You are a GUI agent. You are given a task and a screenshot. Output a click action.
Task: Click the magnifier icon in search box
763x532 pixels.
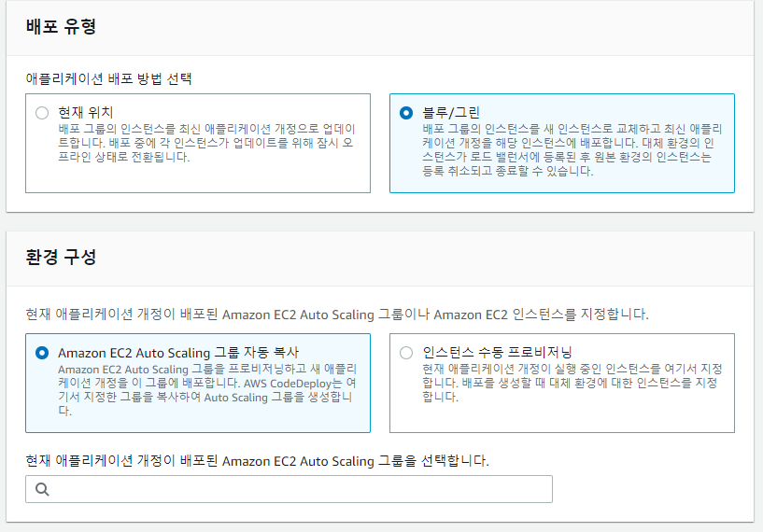42,489
